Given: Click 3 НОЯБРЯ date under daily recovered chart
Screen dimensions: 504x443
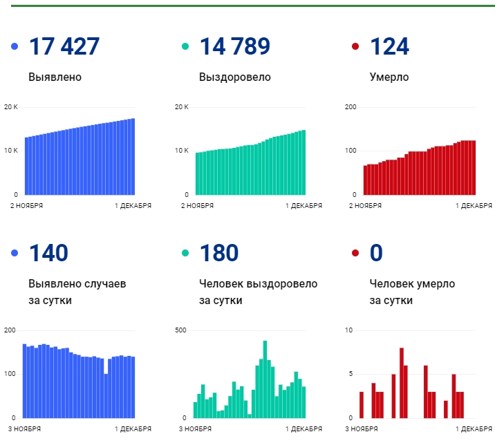Looking at the screenshot, I should point(195,429).
